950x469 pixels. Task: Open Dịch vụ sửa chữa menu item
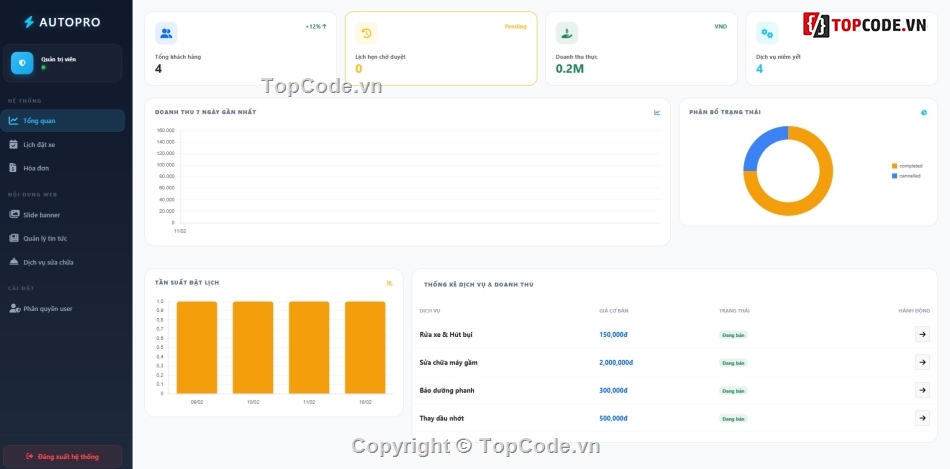(62, 262)
